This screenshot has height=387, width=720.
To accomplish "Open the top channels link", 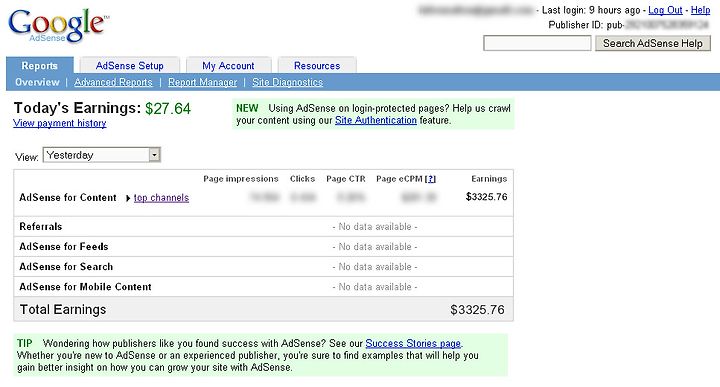I will [161, 198].
